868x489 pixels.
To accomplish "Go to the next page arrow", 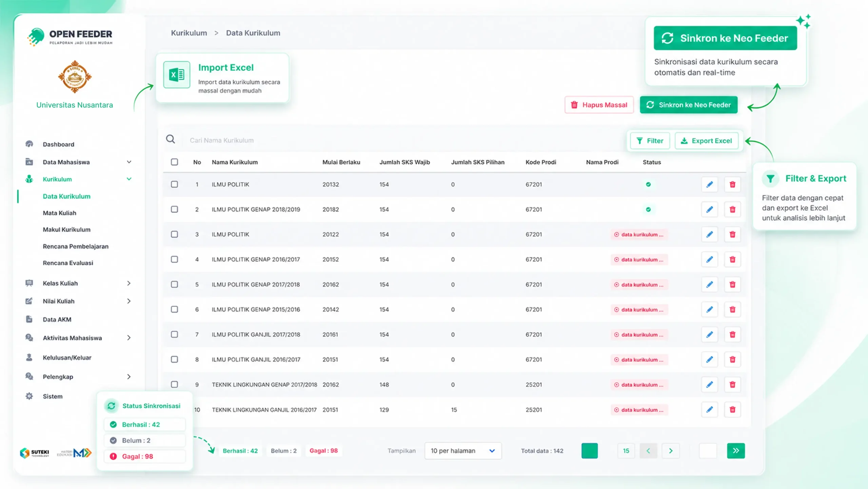I will (671, 451).
